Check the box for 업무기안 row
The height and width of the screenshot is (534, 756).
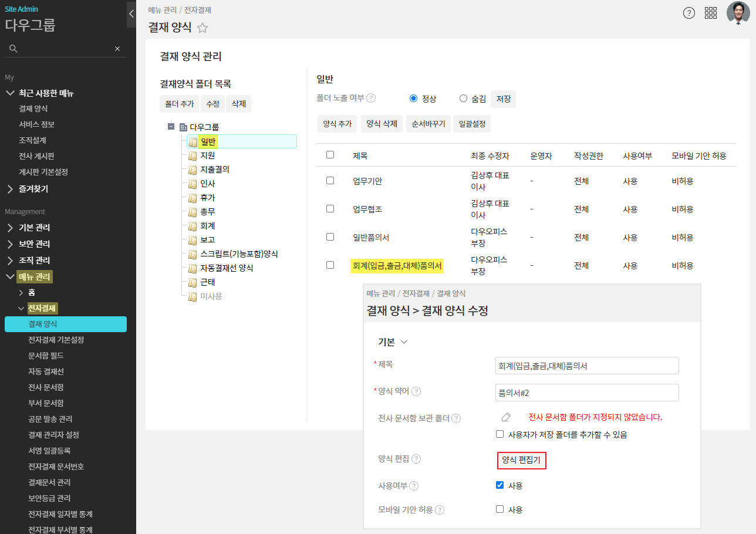click(x=330, y=181)
